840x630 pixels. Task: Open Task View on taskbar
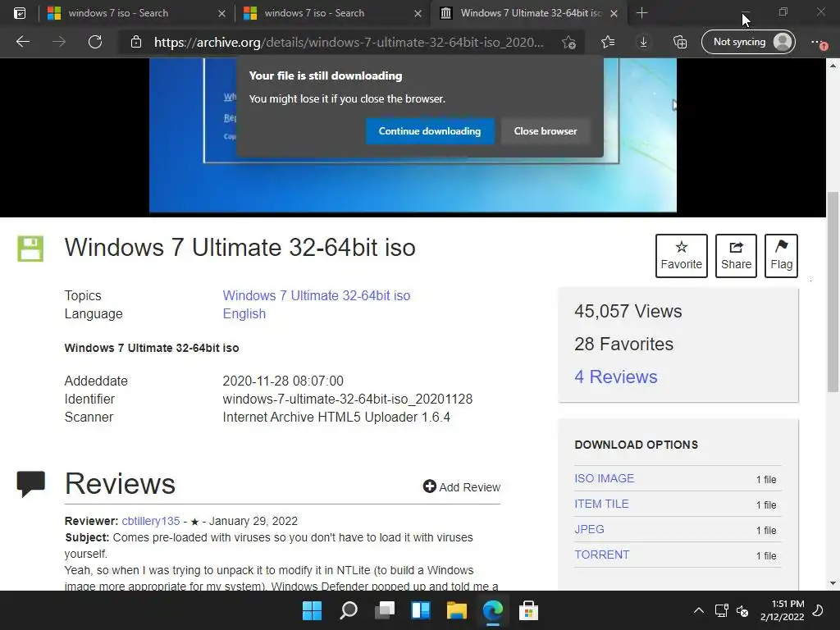click(385, 610)
